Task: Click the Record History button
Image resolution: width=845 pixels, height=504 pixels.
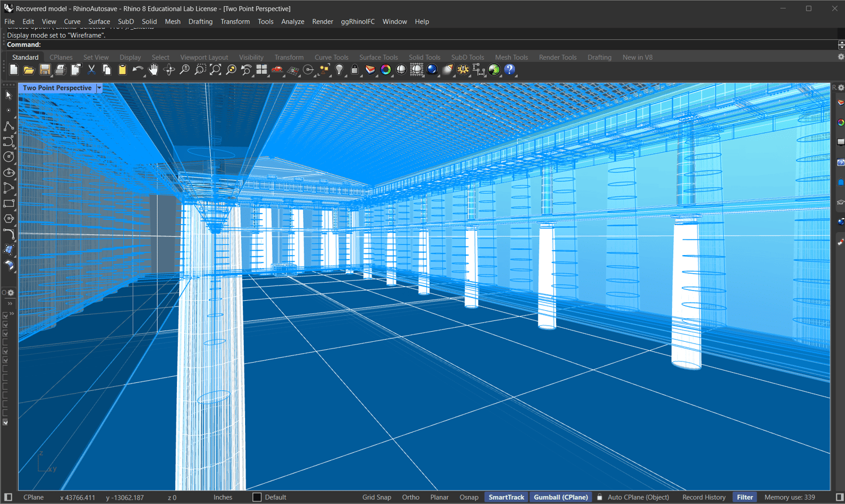Action: pos(704,497)
